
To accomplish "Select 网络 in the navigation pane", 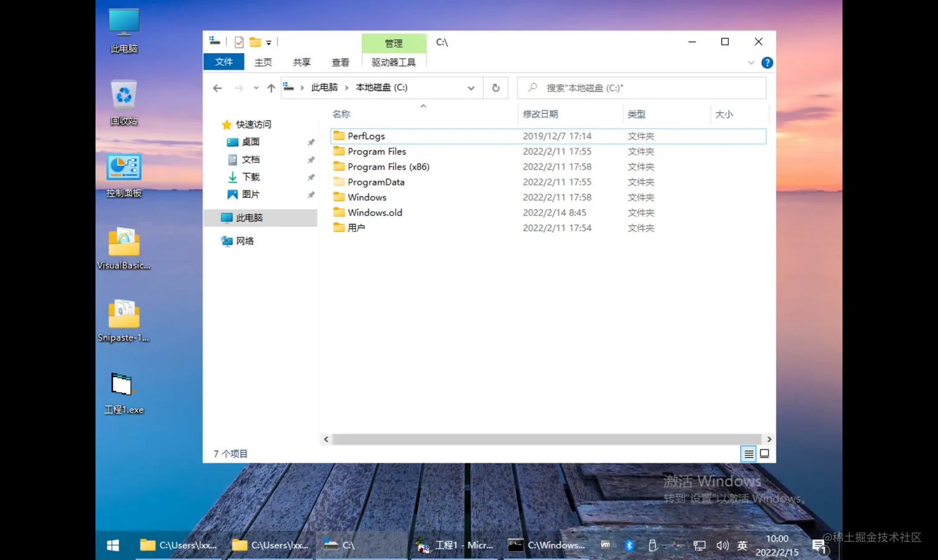I will click(244, 241).
